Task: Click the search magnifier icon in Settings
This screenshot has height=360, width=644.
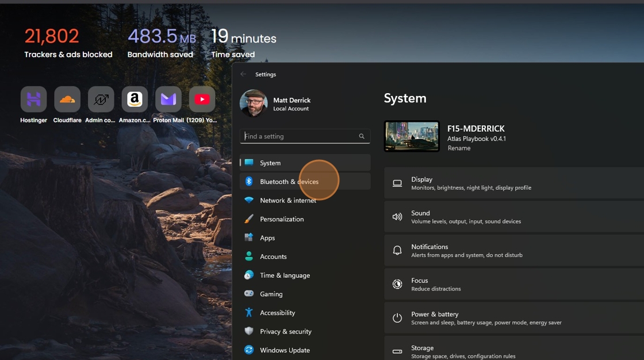Action: pos(362,136)
